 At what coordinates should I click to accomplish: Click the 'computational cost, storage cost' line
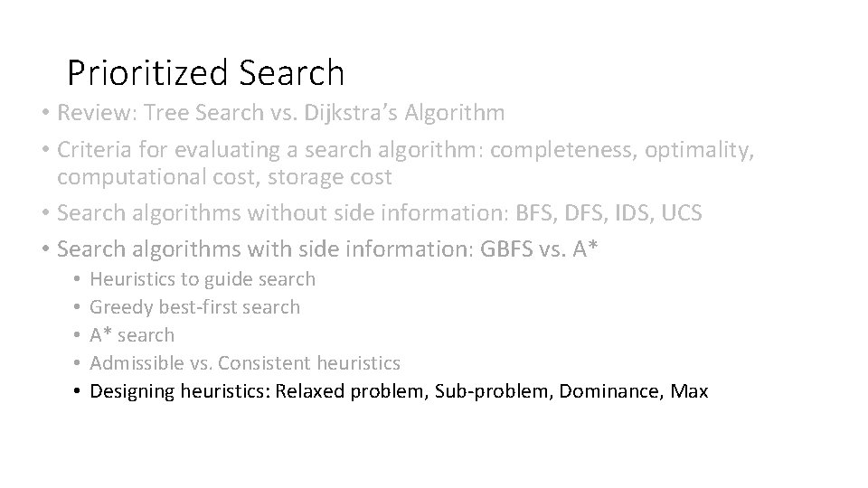[x=224, y=176]
